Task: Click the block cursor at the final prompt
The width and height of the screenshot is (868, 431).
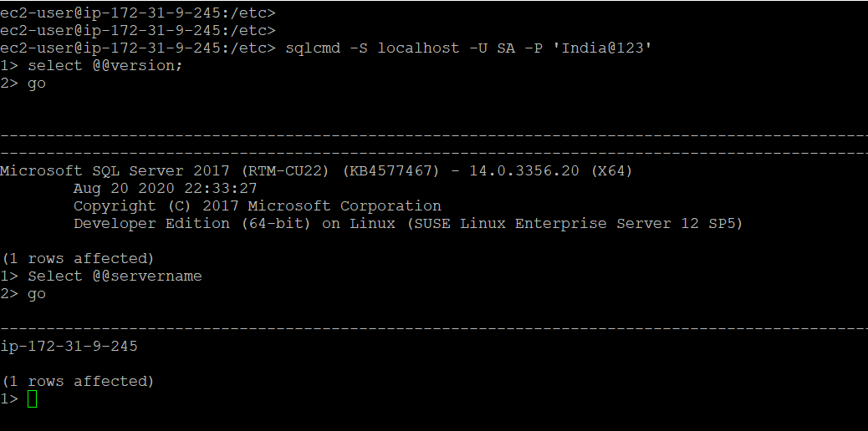Action: tap(33, 399)
